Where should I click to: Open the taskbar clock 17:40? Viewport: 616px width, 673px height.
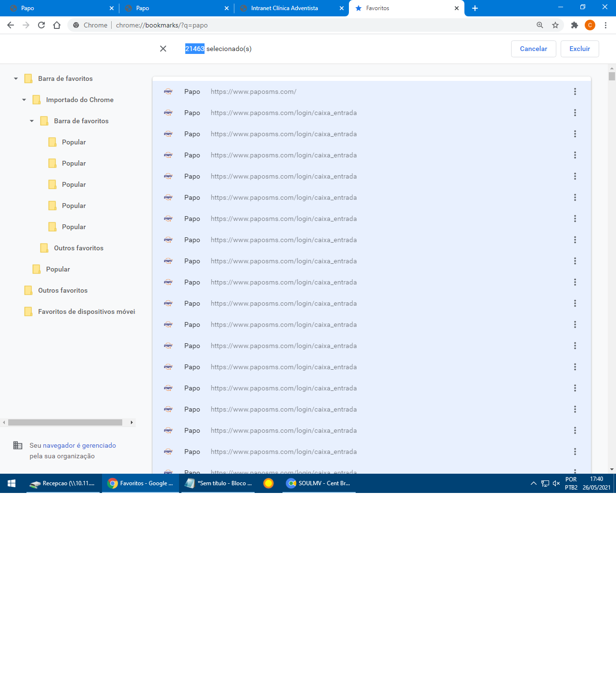597,483
